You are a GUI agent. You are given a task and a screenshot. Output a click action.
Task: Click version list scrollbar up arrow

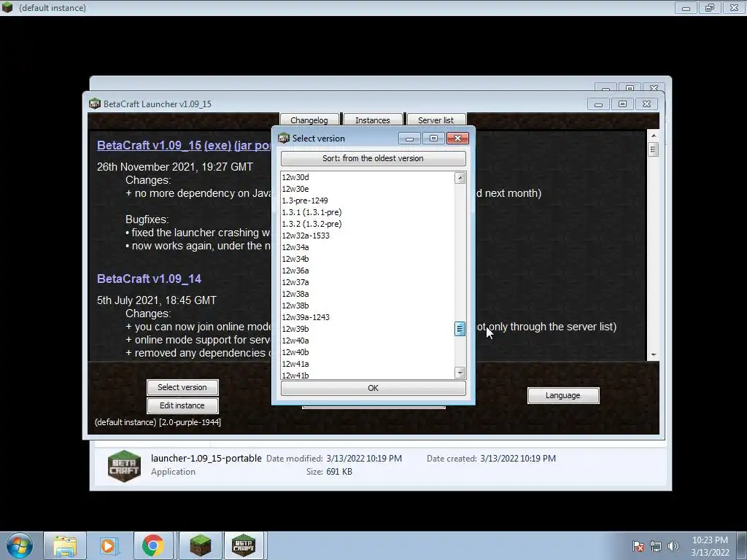(x=460, y=178)
